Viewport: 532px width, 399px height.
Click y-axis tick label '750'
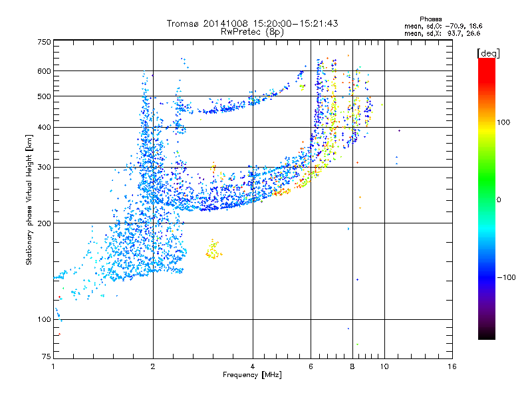coord(44,42)
